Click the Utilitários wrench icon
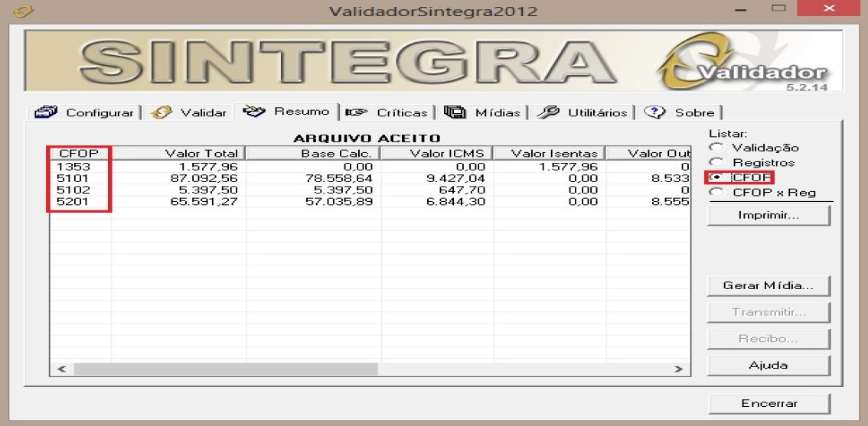The height and width of the screenshot is (426, 868). coord(548,112)
